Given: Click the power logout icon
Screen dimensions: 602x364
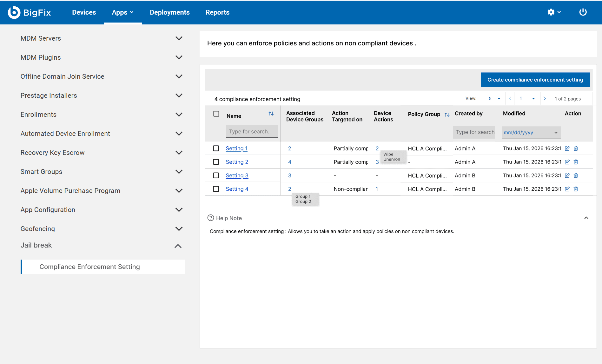Looking at the screenshot, I should [x=583, y=12].
